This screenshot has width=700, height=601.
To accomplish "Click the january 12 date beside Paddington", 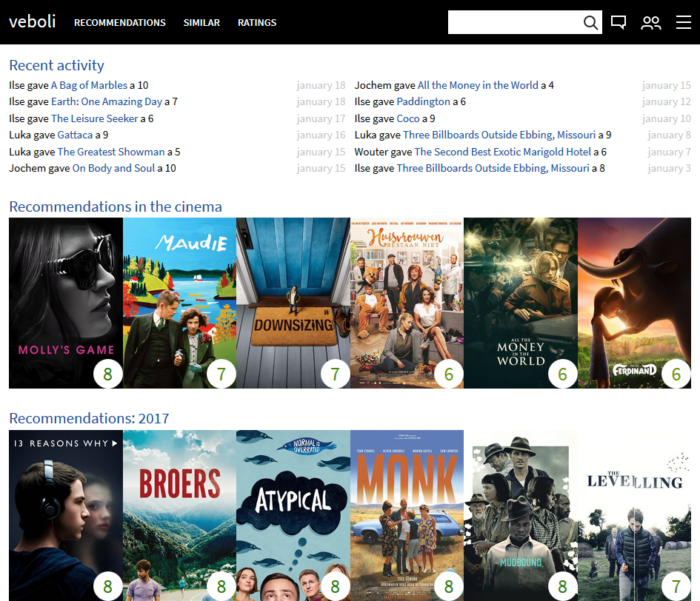I will 667,101.
